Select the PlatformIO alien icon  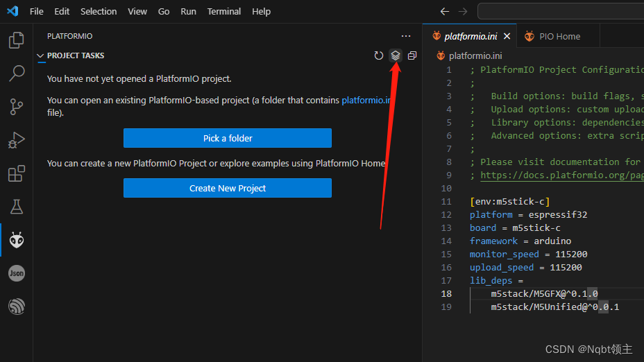[17, 240]
